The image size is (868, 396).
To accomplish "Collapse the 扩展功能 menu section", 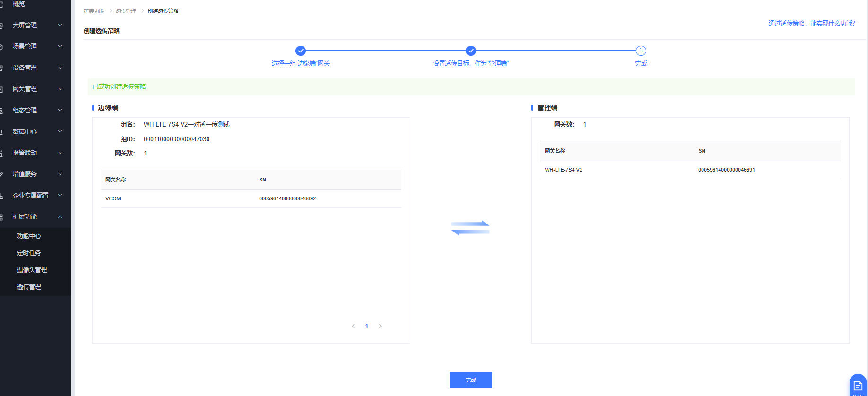I will [x=35, y=216].
